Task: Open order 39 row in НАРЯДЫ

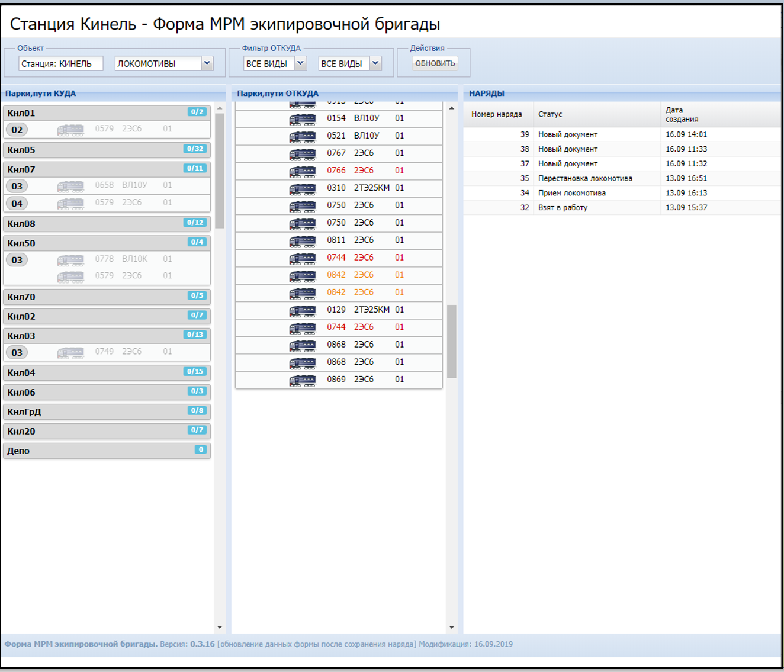Action: (621, 134)
